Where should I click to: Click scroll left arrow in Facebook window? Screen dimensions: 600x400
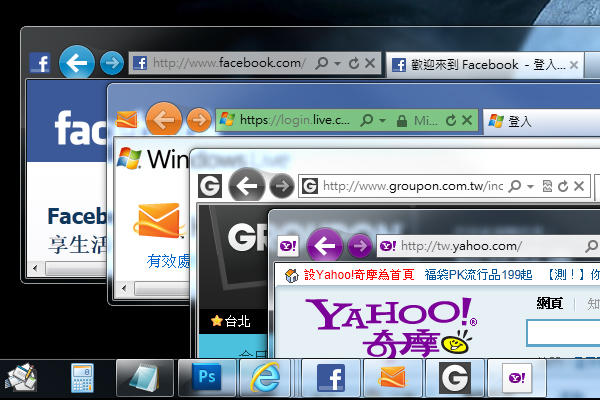35,268
